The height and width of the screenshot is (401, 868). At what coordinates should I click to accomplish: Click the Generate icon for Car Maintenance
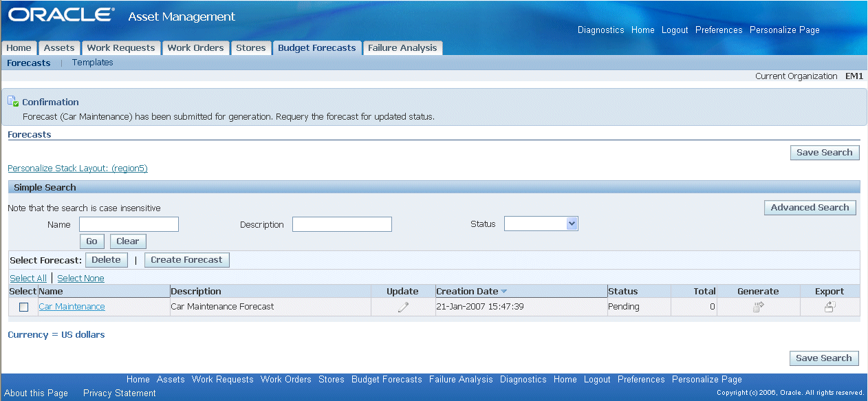[x=758, y=307]
